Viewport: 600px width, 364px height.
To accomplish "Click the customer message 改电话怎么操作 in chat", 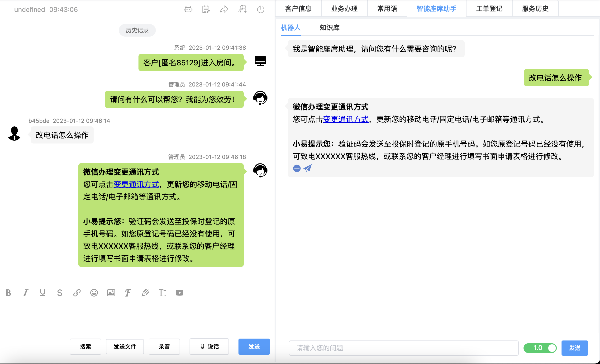I will tap(62, 135).
